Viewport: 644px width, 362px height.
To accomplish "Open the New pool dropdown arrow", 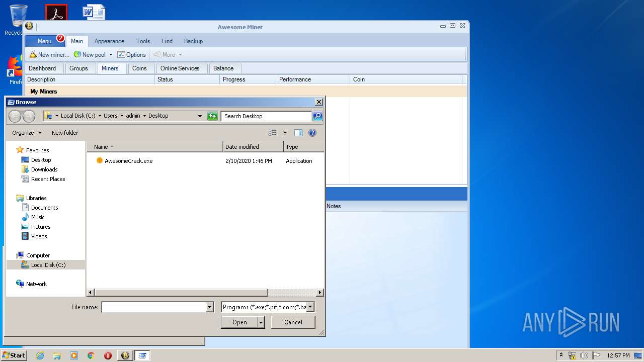I will point(111,54).
